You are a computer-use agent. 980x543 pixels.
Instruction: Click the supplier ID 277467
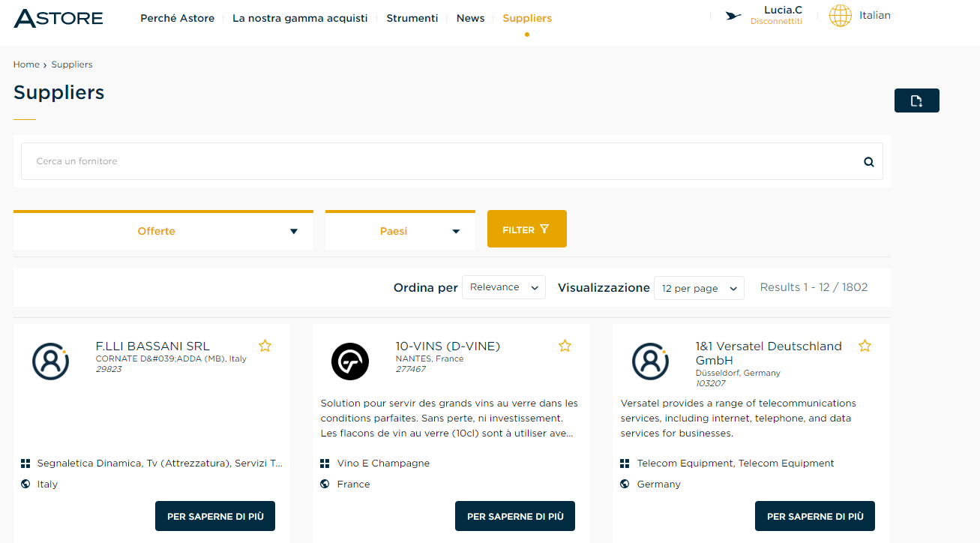click(411, 369)
